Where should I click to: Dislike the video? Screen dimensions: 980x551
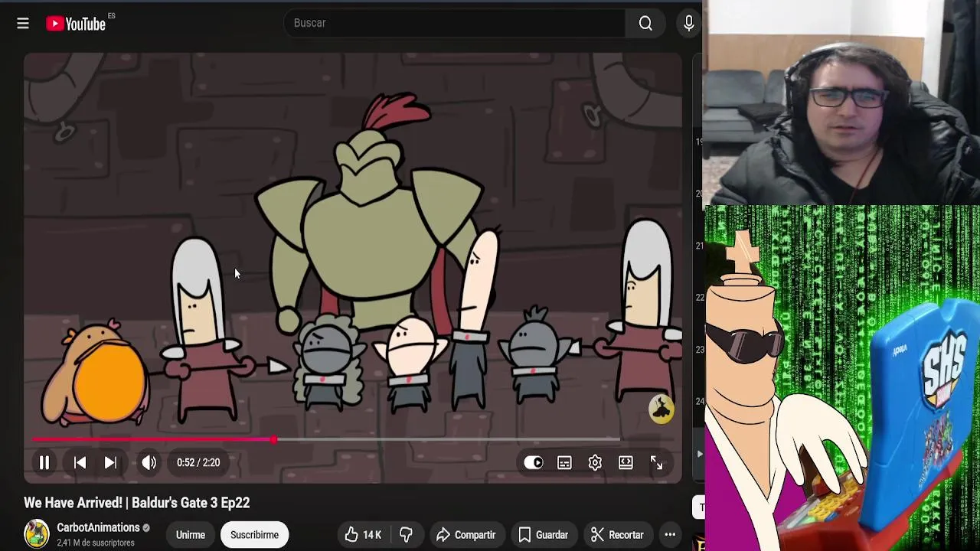407,535
